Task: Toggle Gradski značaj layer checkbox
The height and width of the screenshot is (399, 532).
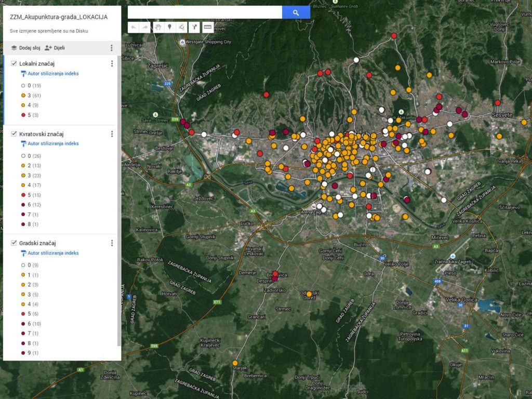Action: point(14,243)
